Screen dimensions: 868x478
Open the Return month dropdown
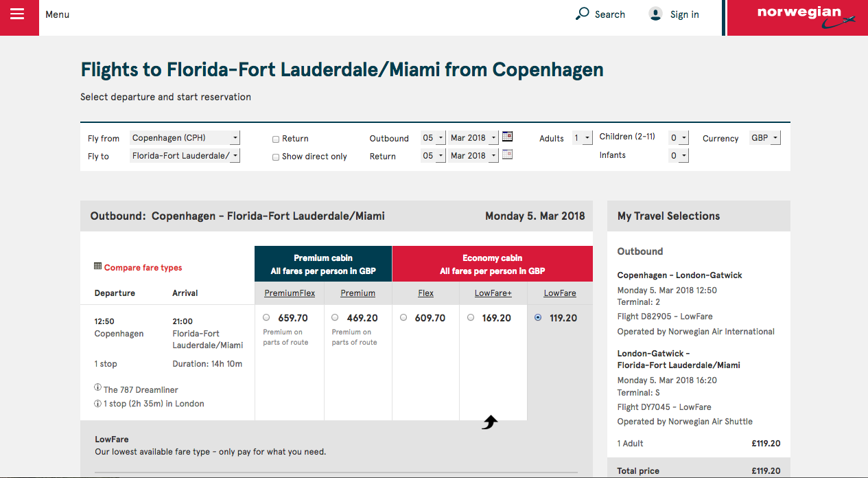point(473,156)
